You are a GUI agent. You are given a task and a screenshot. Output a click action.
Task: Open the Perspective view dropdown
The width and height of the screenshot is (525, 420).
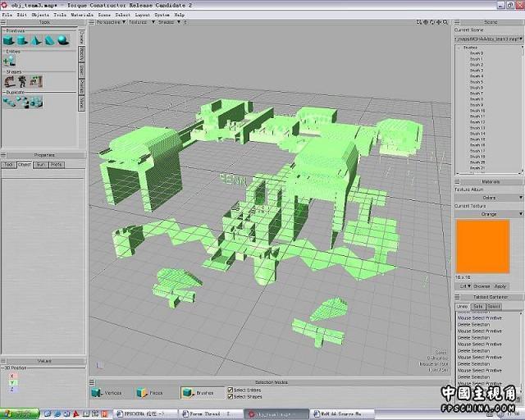point(109,22)
